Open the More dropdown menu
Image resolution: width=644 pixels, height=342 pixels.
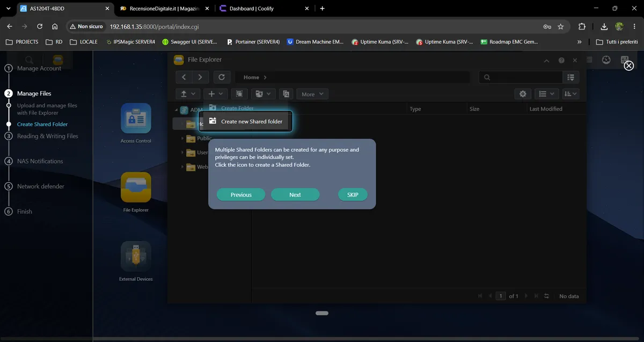[x=312, y=94]
